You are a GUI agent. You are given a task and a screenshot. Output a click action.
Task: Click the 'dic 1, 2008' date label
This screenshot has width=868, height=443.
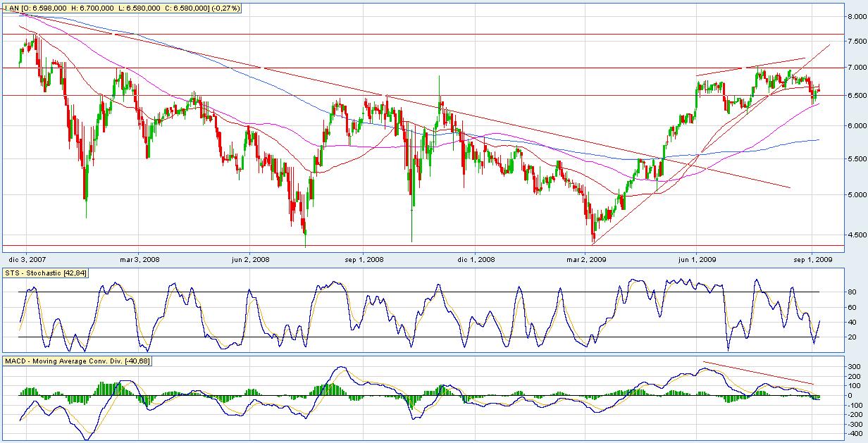coord(476,259)
